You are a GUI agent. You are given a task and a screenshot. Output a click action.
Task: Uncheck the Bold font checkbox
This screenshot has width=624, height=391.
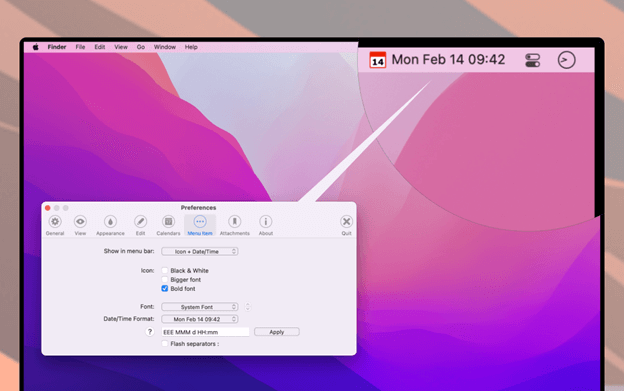(x=165, y=289)
